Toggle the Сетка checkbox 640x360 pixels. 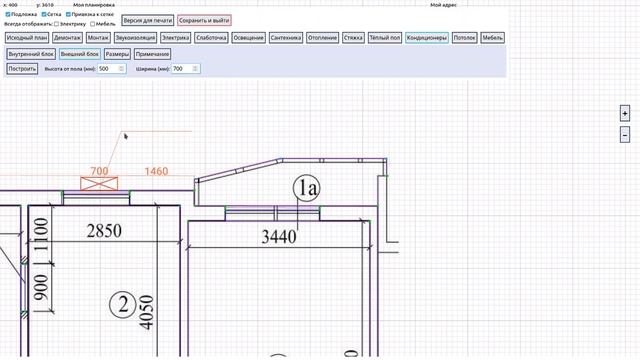[44, 14]
